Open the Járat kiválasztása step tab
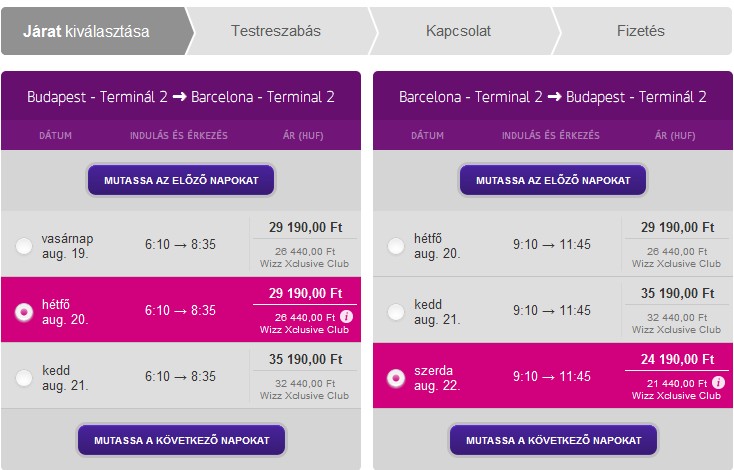 pyautogui.click(x=90, y=31)
